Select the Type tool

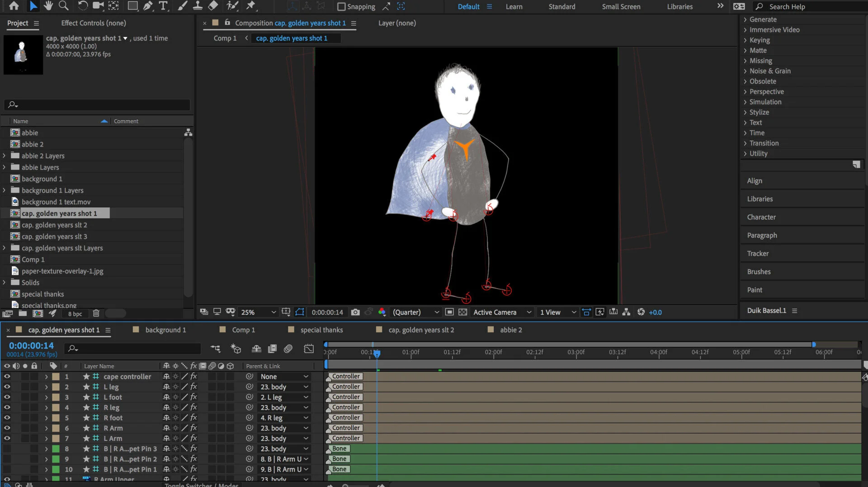[x=163, y=6]
